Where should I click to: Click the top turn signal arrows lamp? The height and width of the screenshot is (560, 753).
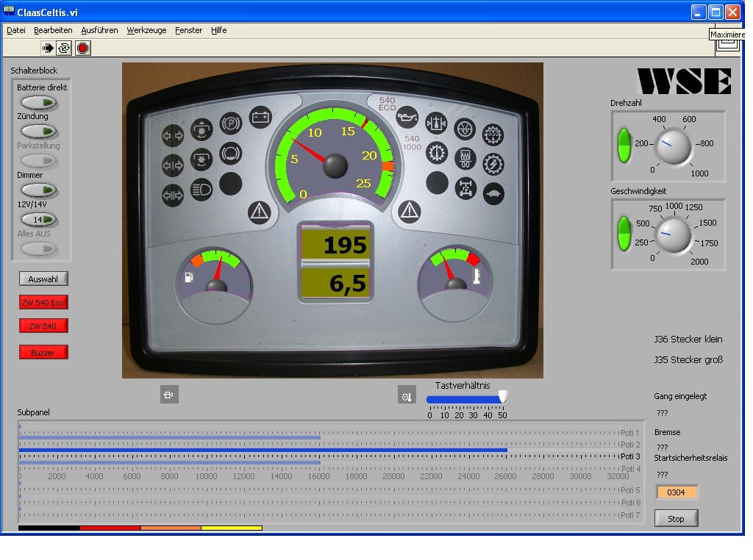(172, 136)
